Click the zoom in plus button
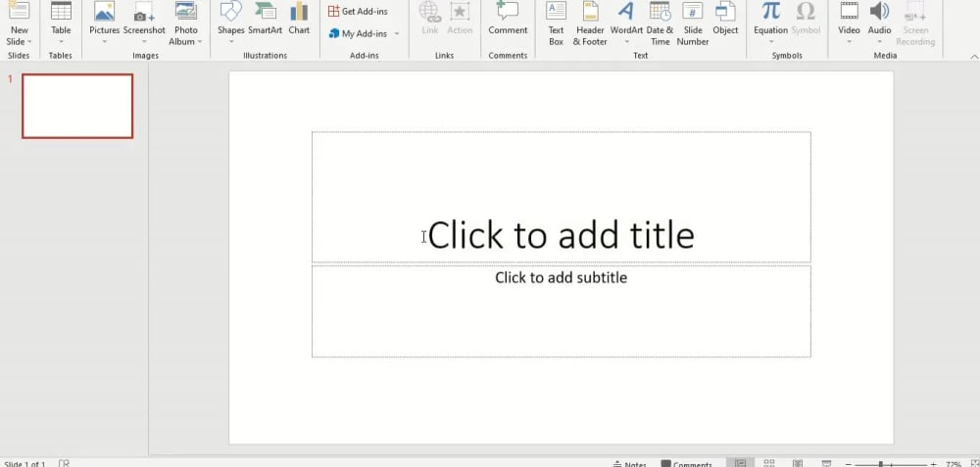 click(x=933, y=464)
